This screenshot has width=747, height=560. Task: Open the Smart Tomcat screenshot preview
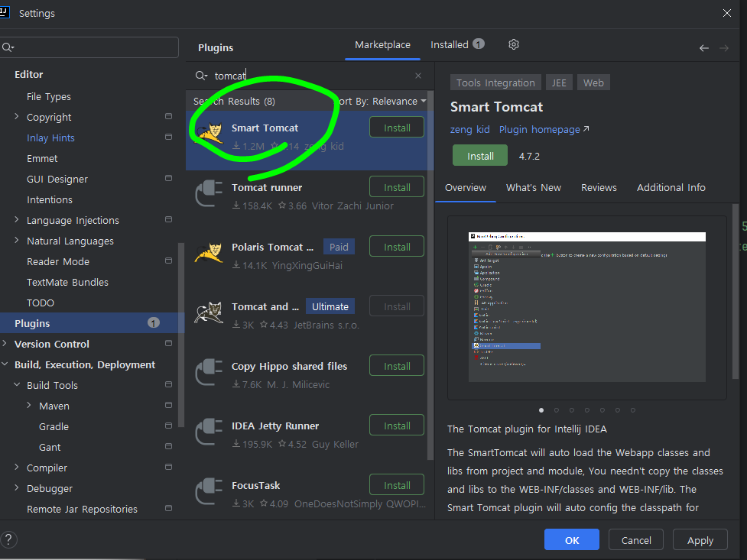(x=587, y=307)
